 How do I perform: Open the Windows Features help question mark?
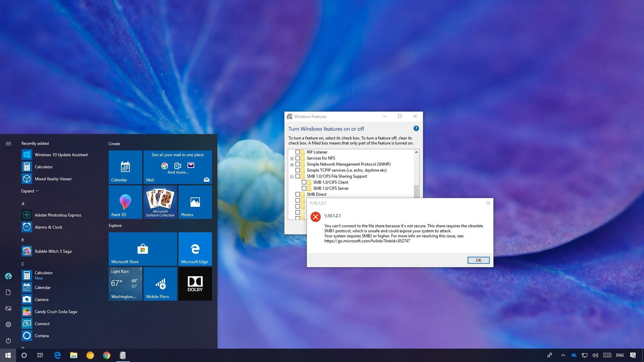pyautogui.click(x=416, y=128)
